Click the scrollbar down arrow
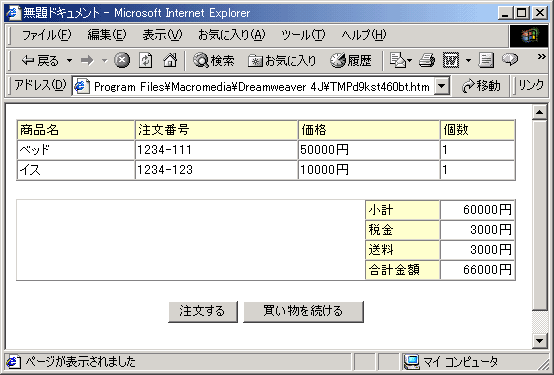The width and height of the screenshot is (554, 375). tap(540, 341)
